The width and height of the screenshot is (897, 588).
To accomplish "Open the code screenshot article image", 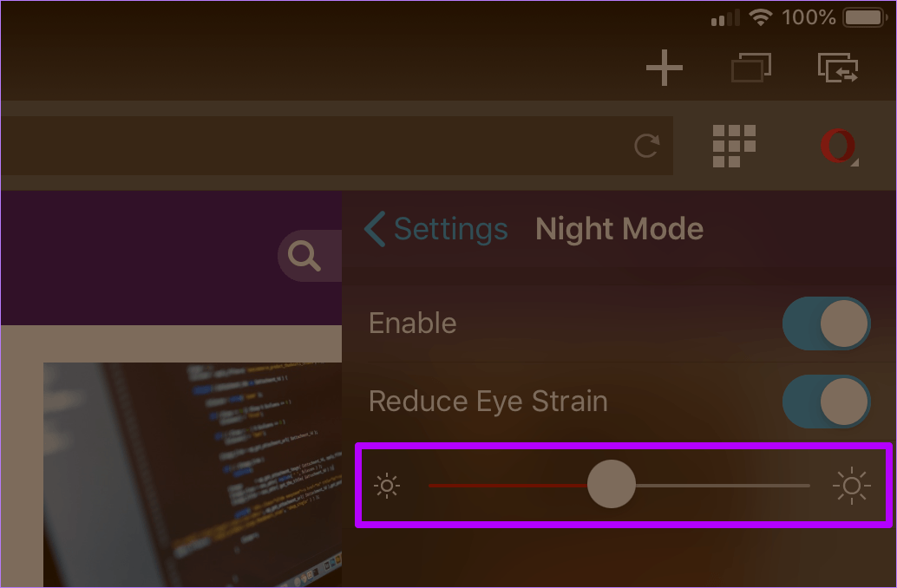I will pos(191,473).
